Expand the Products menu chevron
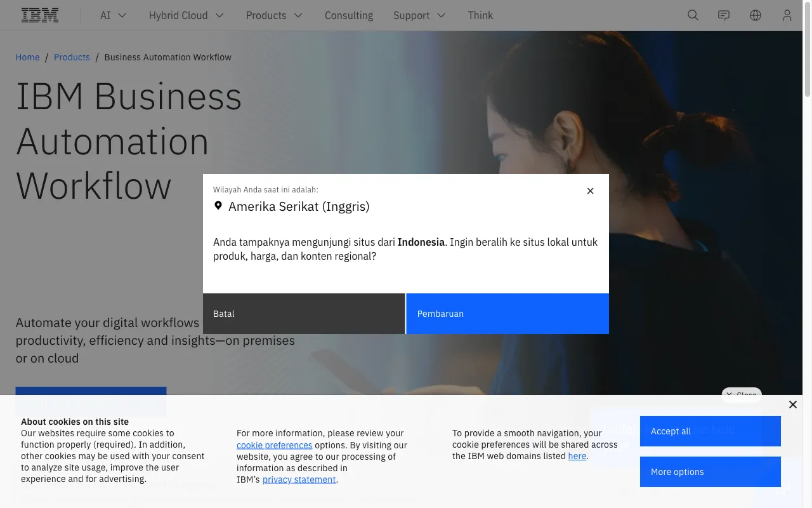Image resolution: width=812 pixels, height=508 pixels. pyautogui.click(x=298, y=15)
